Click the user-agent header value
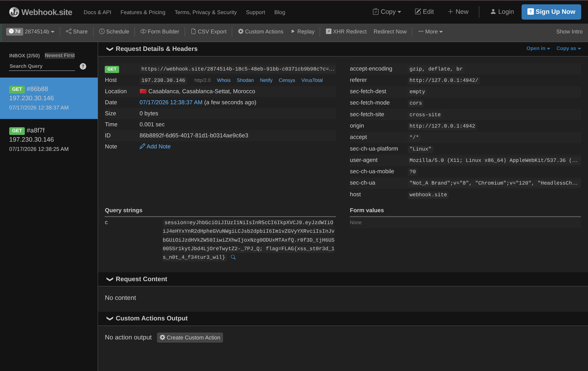588x371 pixels. [x=493, y=160]
